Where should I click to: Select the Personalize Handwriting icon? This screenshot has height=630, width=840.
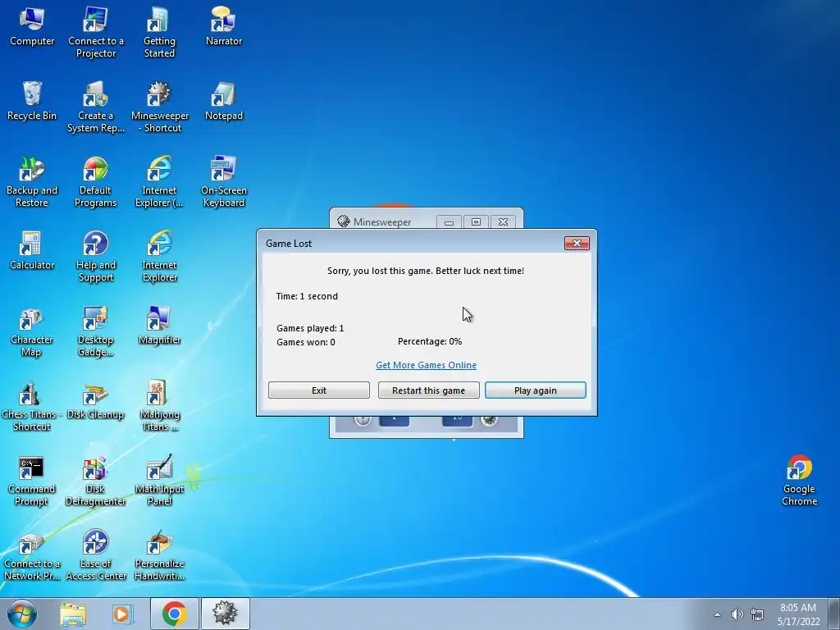click(160, 555)
